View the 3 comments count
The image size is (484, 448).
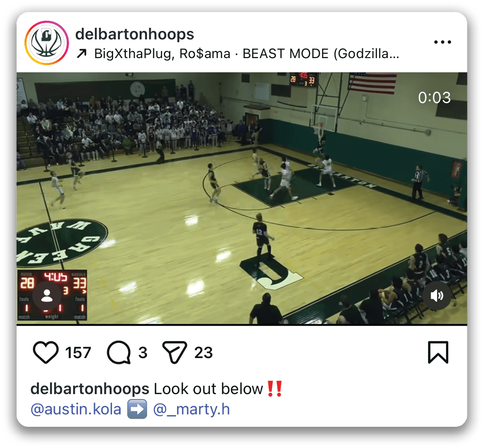(143, 353)
